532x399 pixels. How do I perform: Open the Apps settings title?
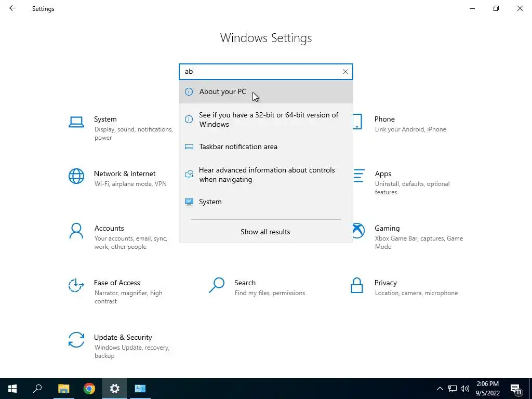pyautogui.click(x=383, y=174)
